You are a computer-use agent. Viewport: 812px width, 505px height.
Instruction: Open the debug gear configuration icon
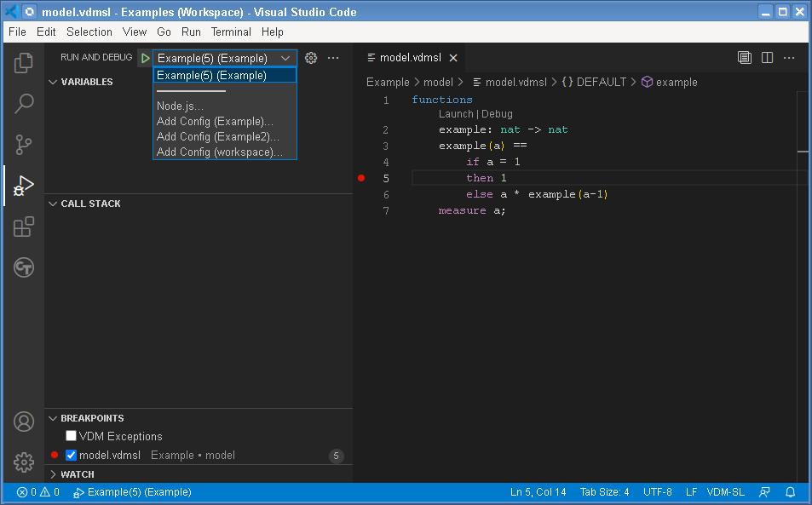click(x=310, y=58)
